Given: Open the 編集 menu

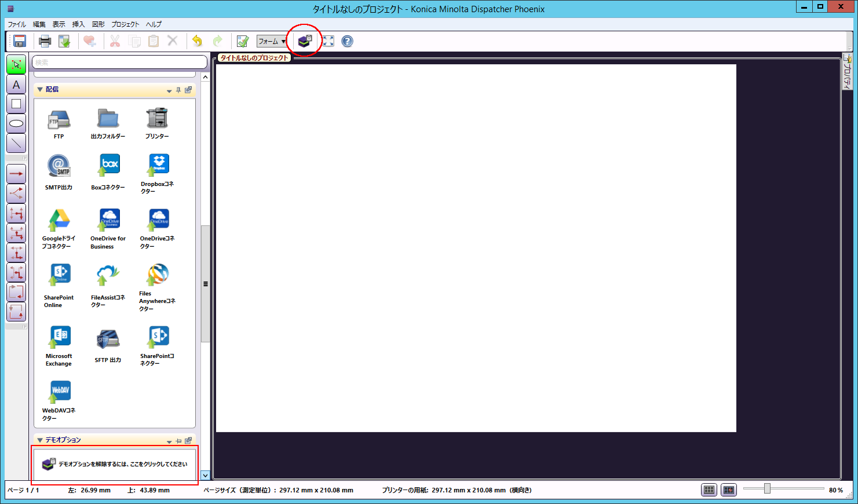Looking at the screenshot, I should tap(39, 24).
